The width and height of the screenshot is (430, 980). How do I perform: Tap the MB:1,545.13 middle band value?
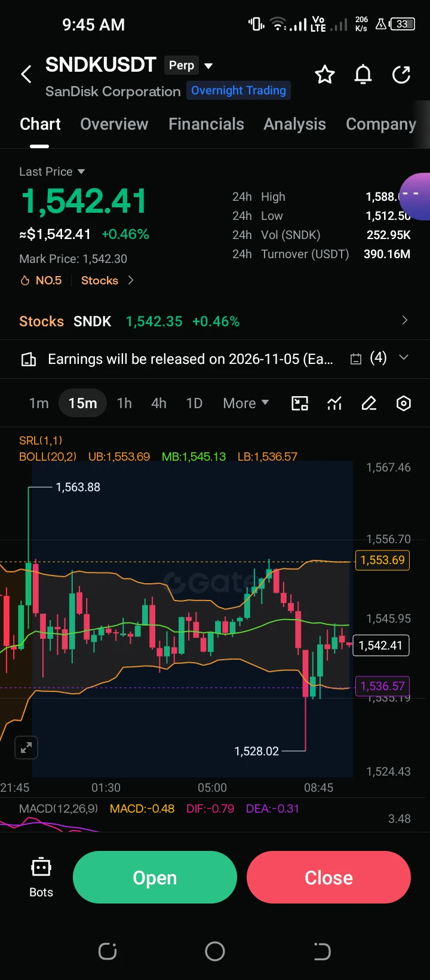(193, 457)
